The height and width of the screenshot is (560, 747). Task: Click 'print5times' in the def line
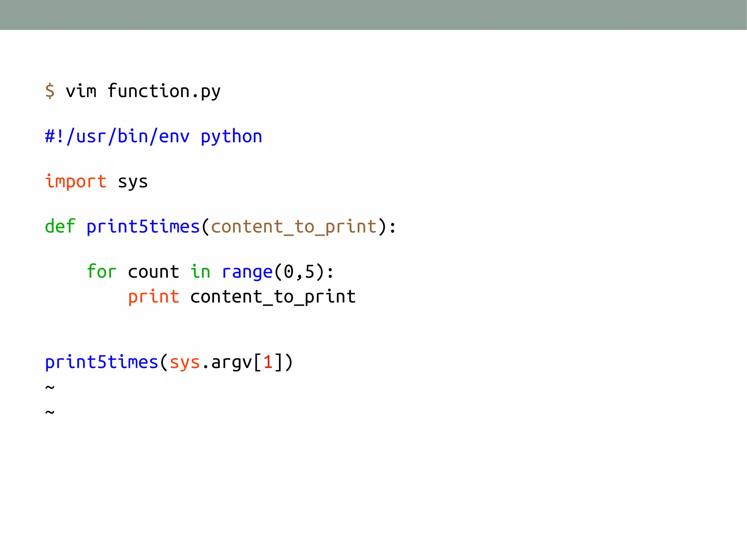pyautogui.click(x=143, y=227)
